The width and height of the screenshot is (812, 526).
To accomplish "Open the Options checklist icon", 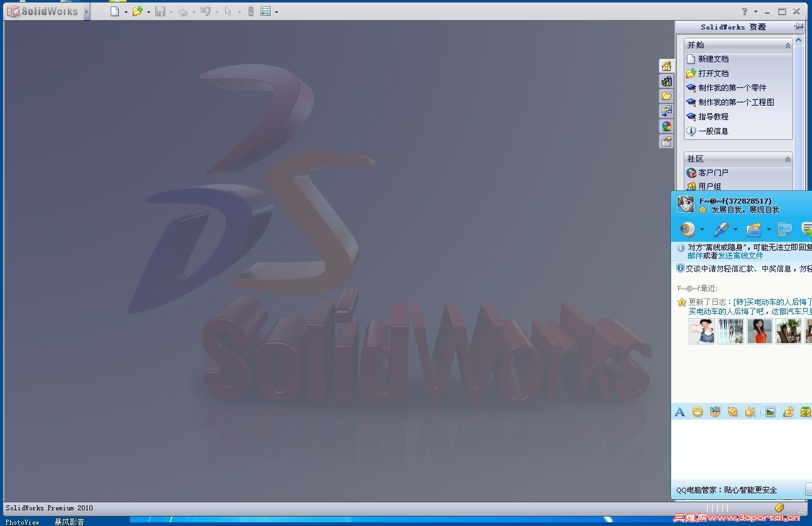I will 265,11.
